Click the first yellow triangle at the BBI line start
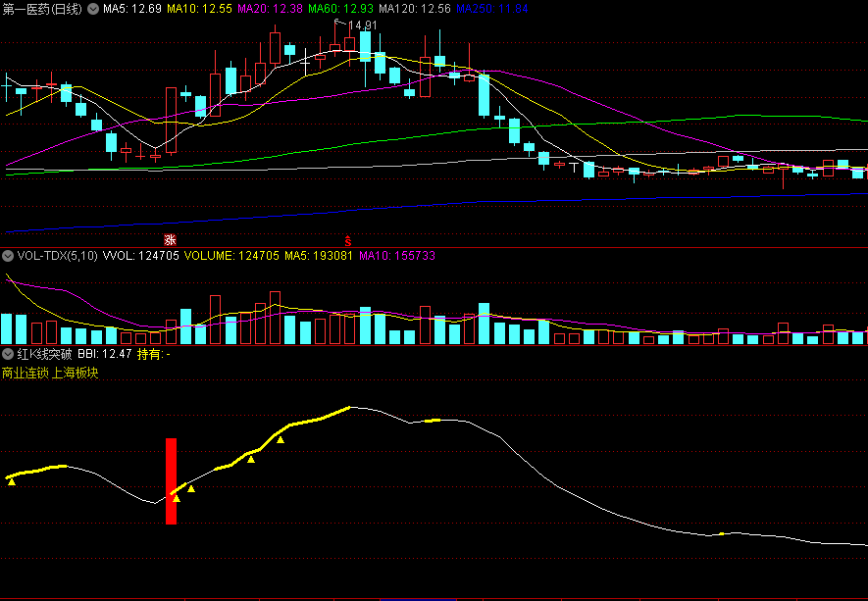 [x=12, y=482]
